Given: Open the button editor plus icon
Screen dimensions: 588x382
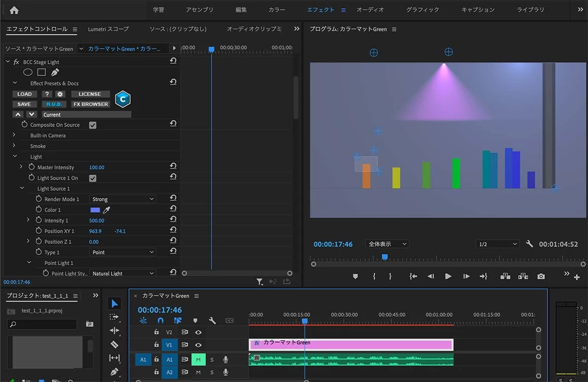Looking at the screenshot, I should 577,277.
